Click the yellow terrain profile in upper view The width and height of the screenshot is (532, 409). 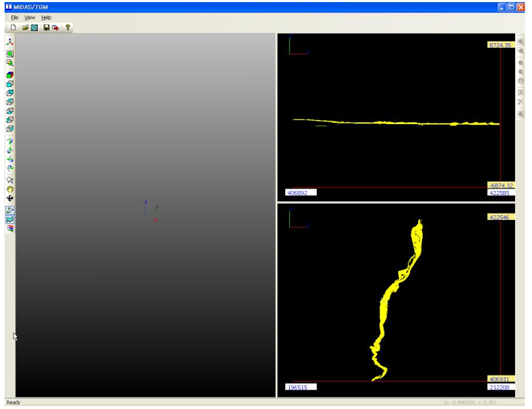396,122
